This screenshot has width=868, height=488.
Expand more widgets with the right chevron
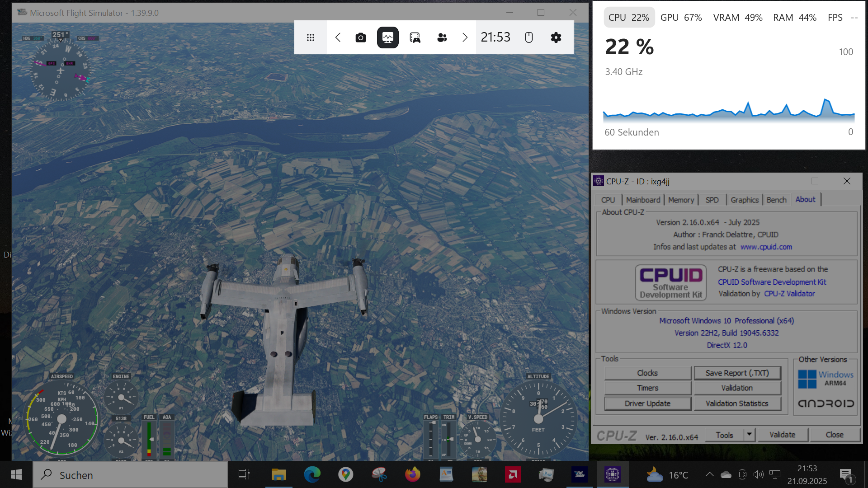click(x=465, y=37)
